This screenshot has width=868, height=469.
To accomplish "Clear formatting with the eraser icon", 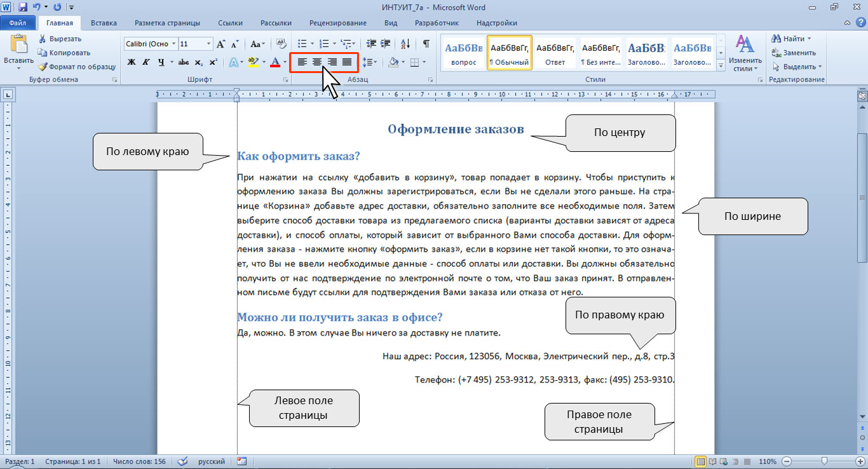I will pos(281,44).
